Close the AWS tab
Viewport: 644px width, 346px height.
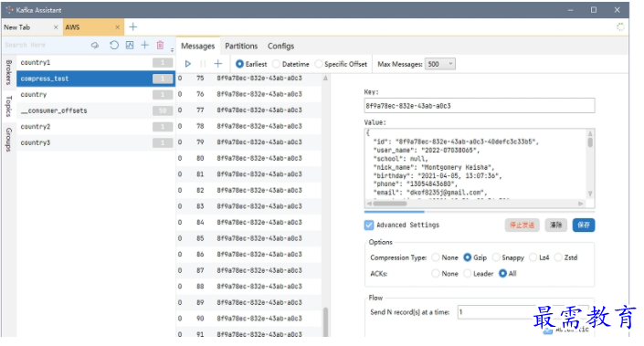pos(117,27)
